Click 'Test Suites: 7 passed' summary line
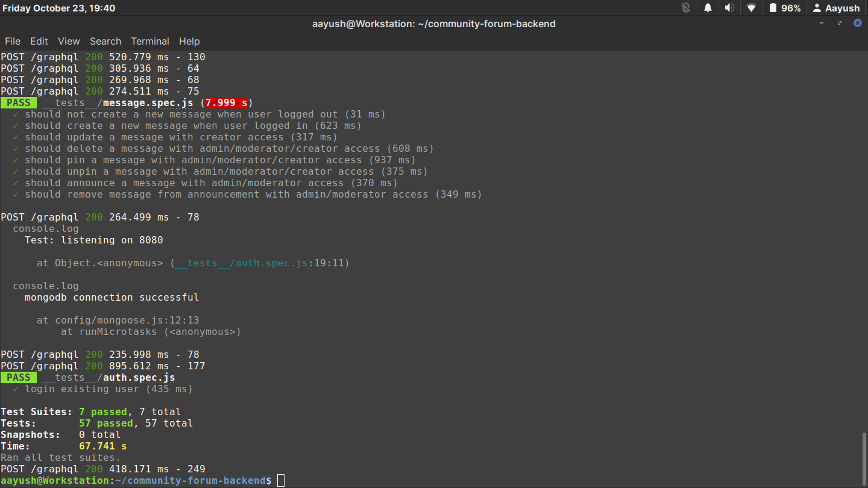This screenshot has height=488, width=868. click(x=90, y=412)
